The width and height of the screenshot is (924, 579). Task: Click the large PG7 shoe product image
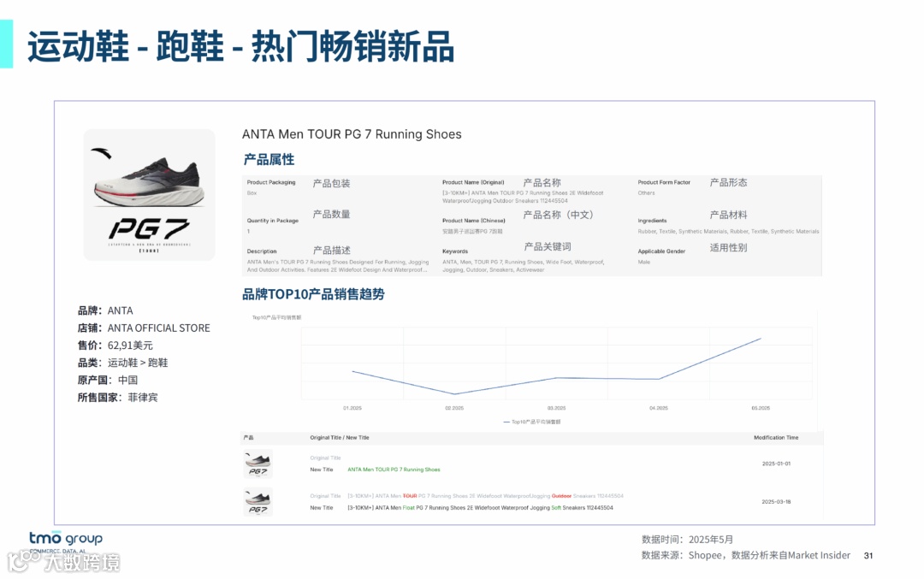pos(149,194)
